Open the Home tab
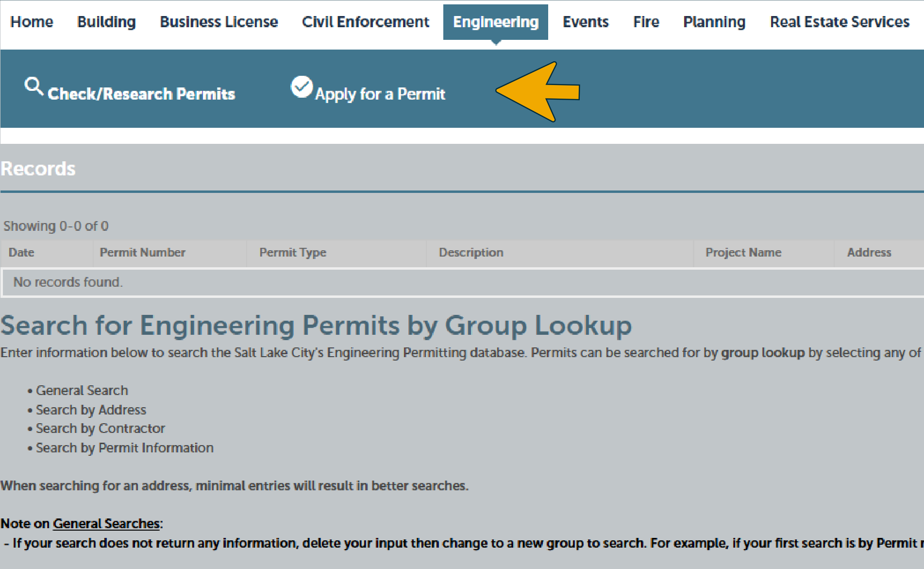The width and height of the screenshot is (924, 569). click(32, 22)
